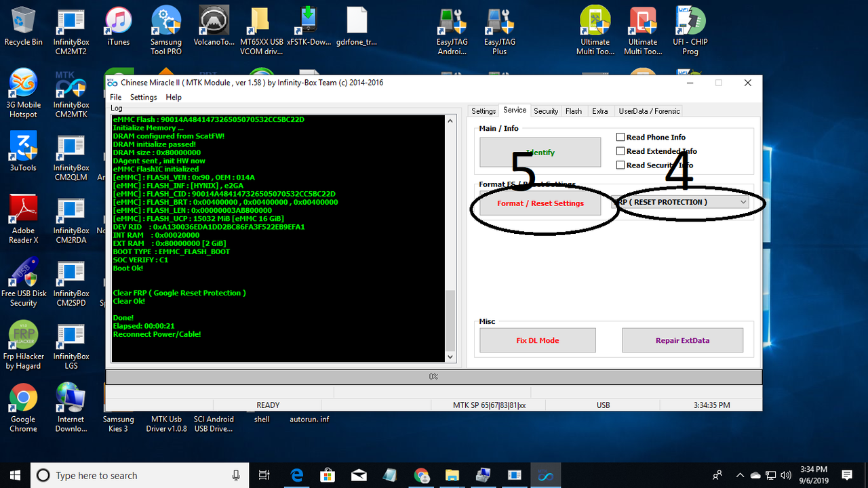Select the gdrfone_tr... file icon
This screenshot has height=488, width=868.
tap(357, 27)
